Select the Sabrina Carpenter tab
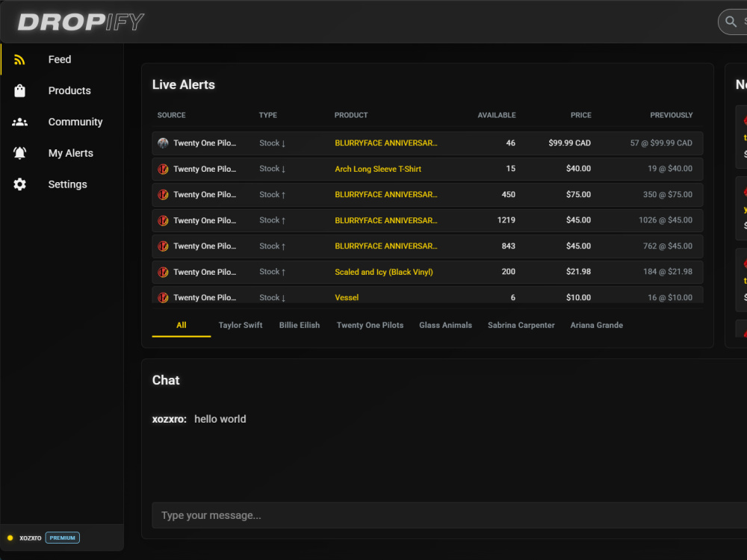 521,326
